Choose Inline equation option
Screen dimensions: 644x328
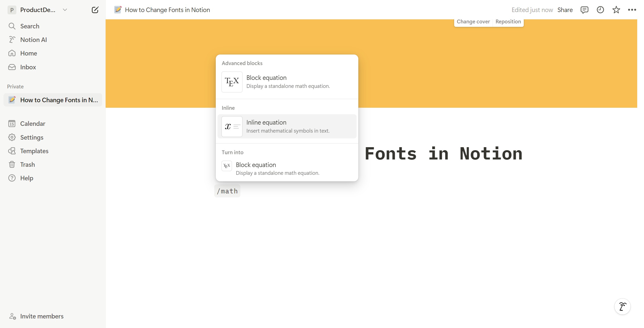[287, 126]
